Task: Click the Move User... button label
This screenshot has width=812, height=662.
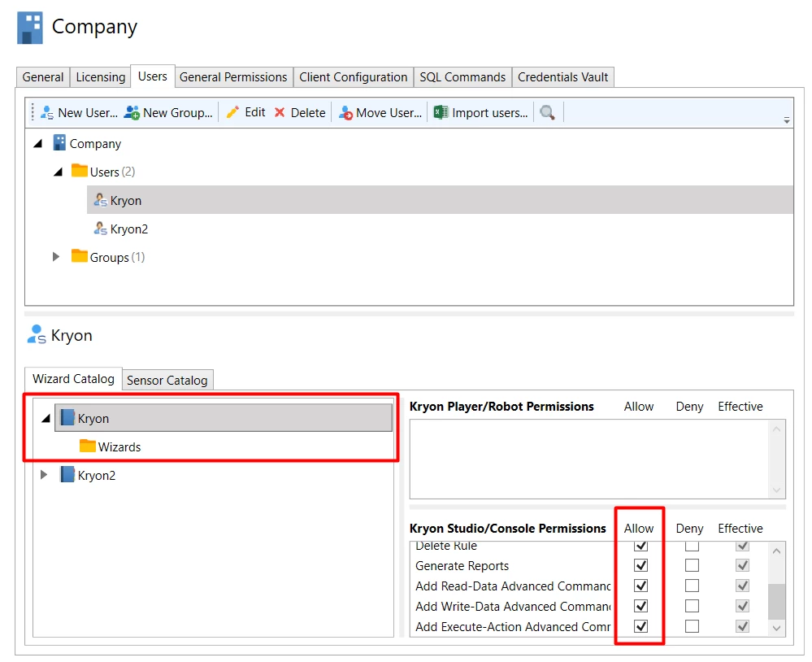Action: tap(389, 112)
